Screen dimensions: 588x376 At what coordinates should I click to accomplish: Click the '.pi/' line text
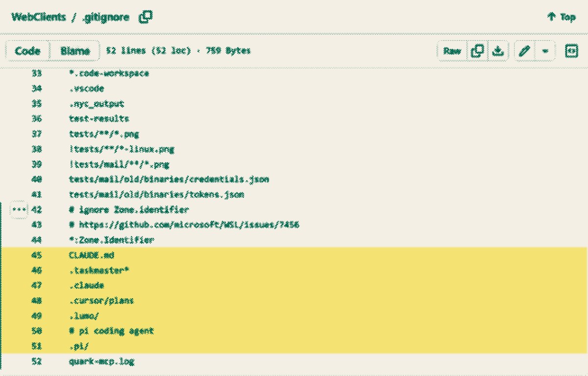[x=79, y=346]
